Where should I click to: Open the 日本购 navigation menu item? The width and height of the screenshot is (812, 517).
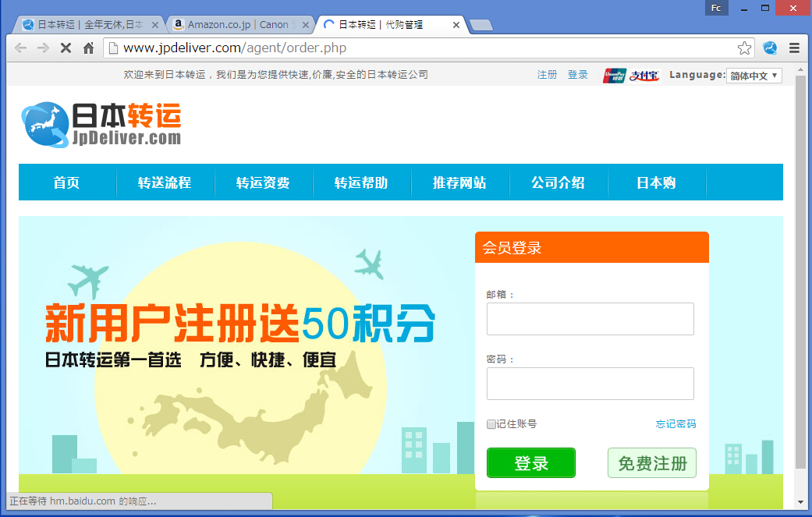(656, 182)
